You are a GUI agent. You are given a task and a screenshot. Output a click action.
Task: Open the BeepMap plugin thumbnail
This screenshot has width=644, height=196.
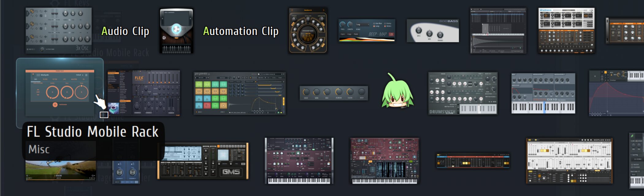(x=367, y=30)
